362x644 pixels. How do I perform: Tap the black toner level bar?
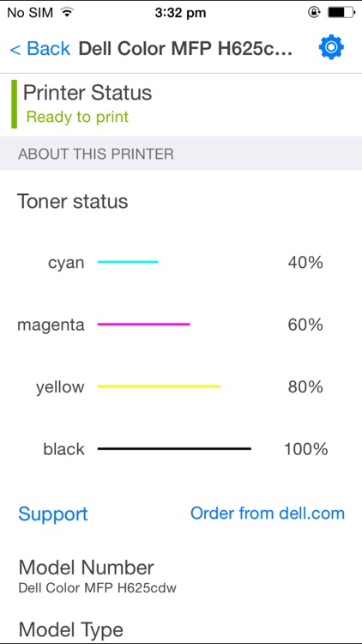(174, 448)
